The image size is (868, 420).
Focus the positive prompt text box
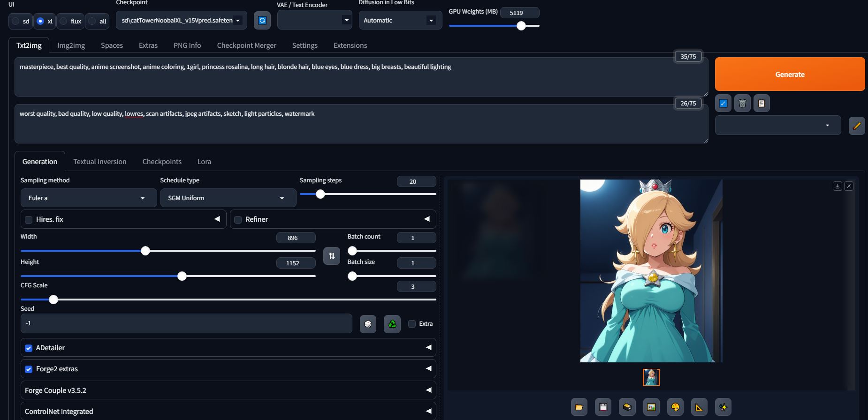click(x=361, y=77)
